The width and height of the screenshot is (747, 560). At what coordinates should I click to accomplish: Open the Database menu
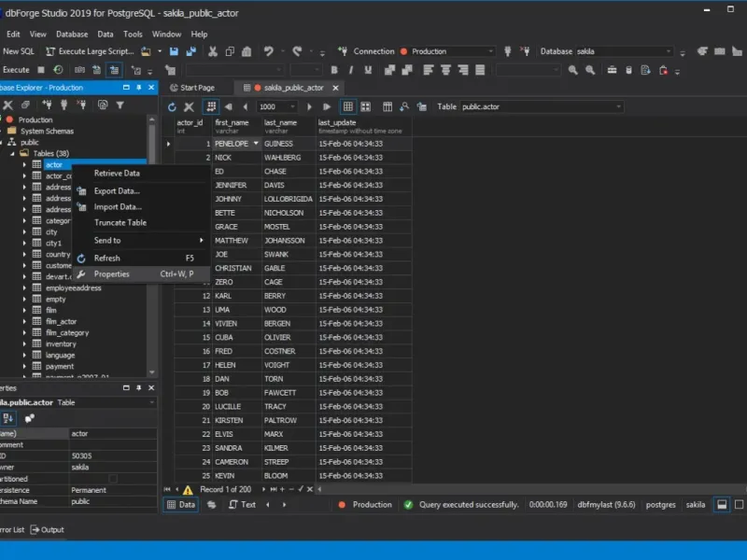pyautogui.click(x=72, y=35)
